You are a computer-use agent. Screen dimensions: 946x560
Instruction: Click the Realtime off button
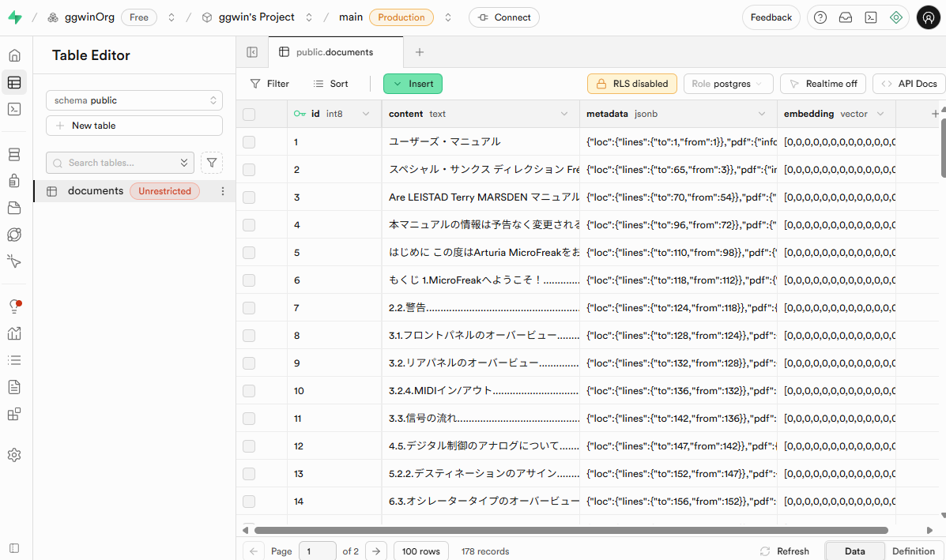[x=823, y=84]
